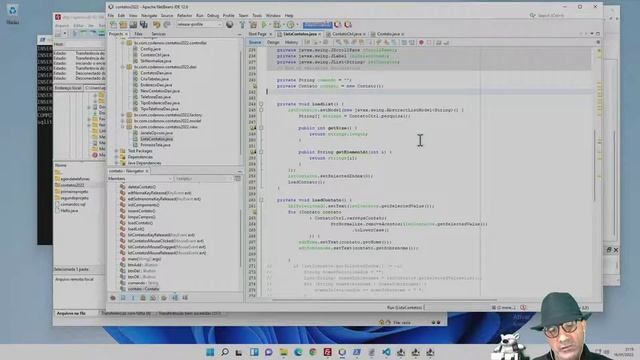Click the Undo toolbar icon
This screenshot has width=640, height=360.
click(157, 25)
